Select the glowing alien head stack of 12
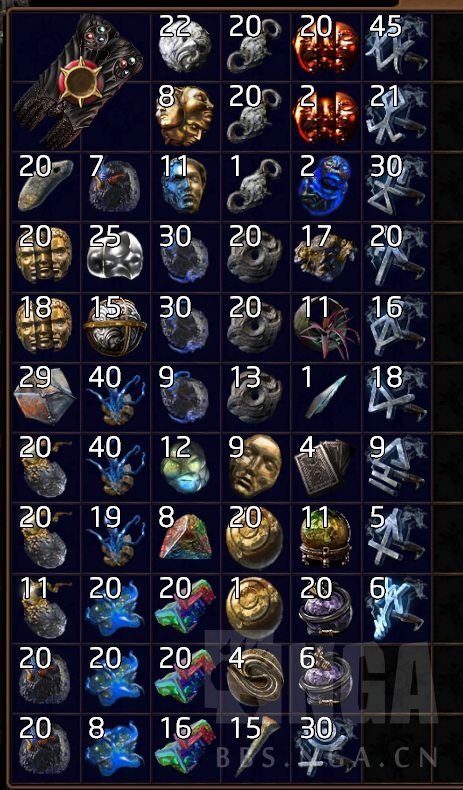This screenshot has height=790, width=463. 185,468
